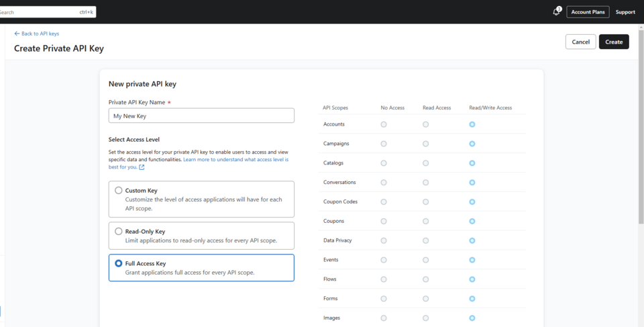Set Flows scope to No Access
This screenshot has height=327, width=644.
pos(384,279)
